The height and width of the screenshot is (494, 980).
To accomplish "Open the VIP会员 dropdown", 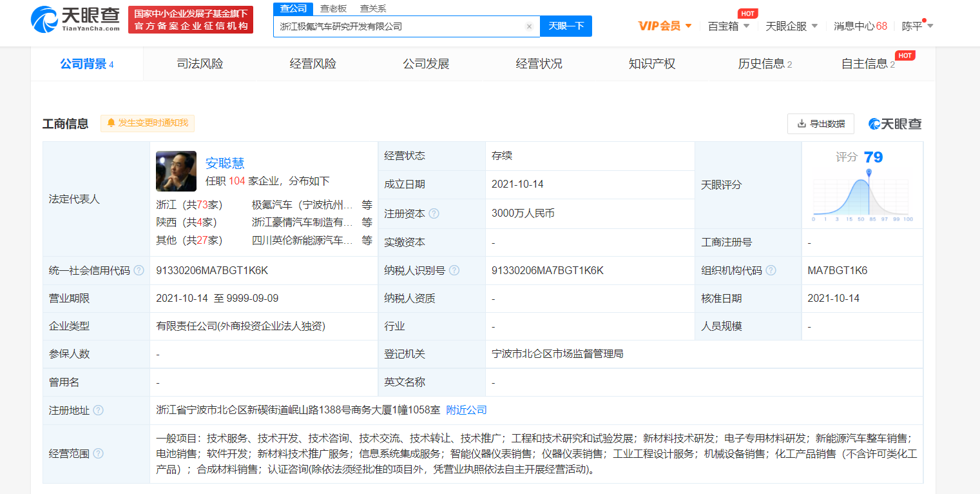I will coord(665,26).
